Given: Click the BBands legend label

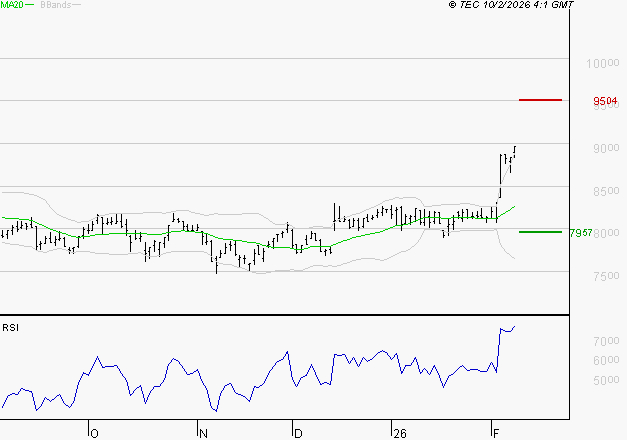Looking at the screenshot, I should [x=54, y=5].
